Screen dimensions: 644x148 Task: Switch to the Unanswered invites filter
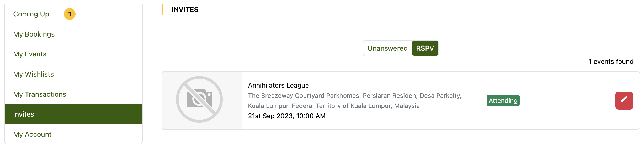[387, 48]
